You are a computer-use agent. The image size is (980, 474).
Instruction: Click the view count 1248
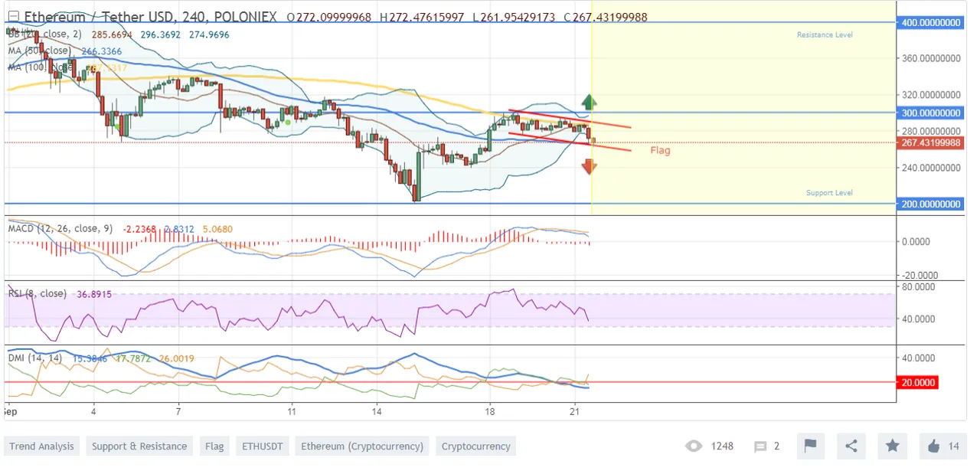pos(722,446)
